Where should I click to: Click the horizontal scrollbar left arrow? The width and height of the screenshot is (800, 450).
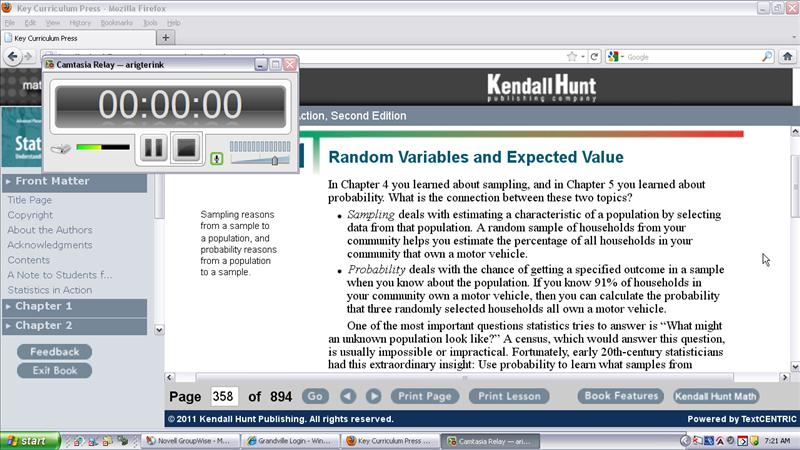[x=170, y=377]
